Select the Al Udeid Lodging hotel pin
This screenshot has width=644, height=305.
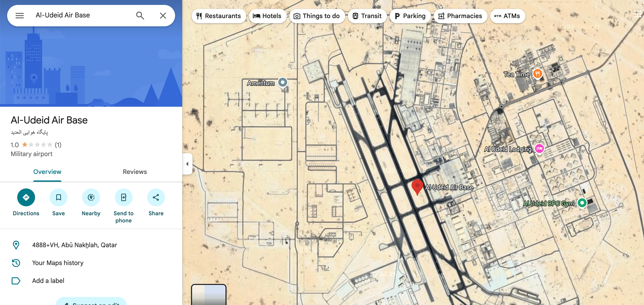click(x=539, y=149)
